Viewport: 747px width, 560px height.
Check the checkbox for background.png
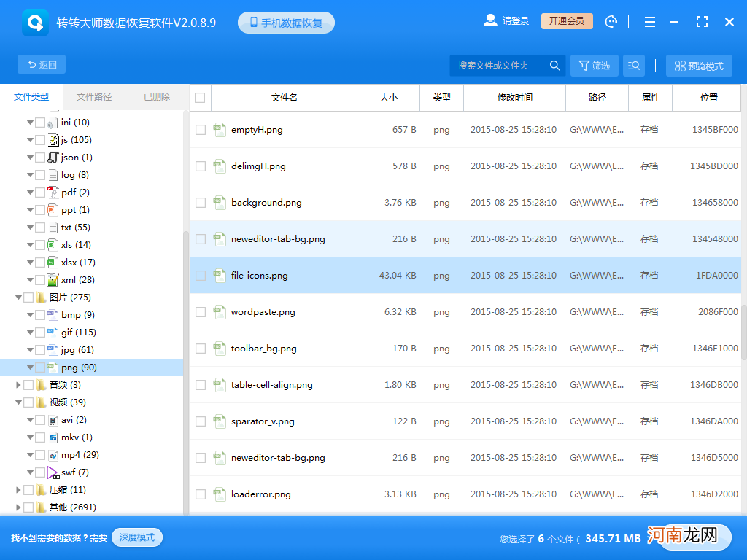point(200,203)
